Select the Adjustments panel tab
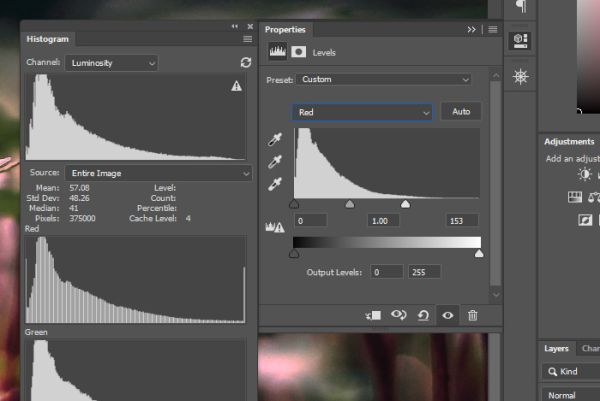Screen dimensions: 600x401 click(x=569, y=142)
